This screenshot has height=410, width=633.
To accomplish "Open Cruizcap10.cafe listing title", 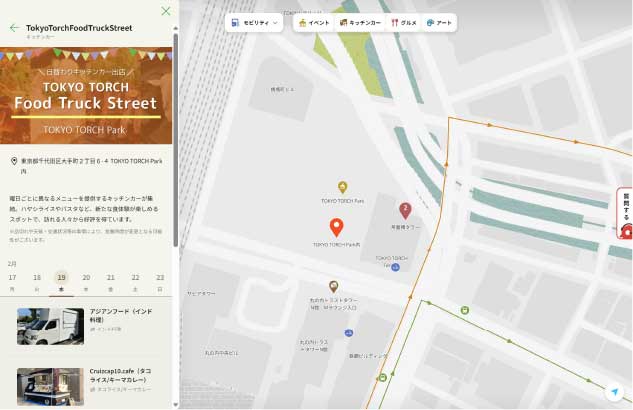I will [120, 375].
